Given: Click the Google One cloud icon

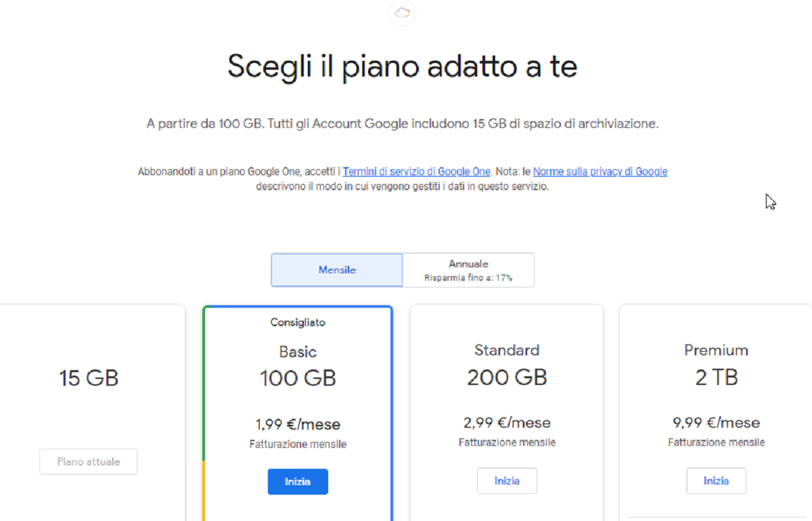Looking at the screenshot, I should [403, 12].
